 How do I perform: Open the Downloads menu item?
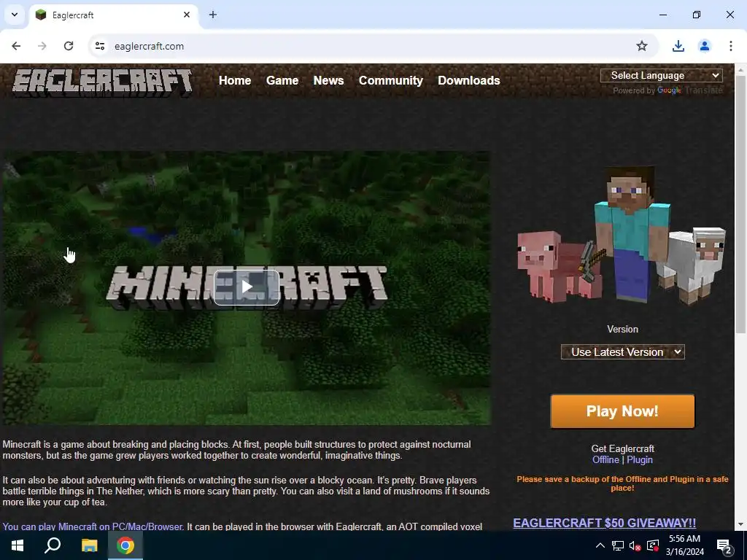point(469,80)
